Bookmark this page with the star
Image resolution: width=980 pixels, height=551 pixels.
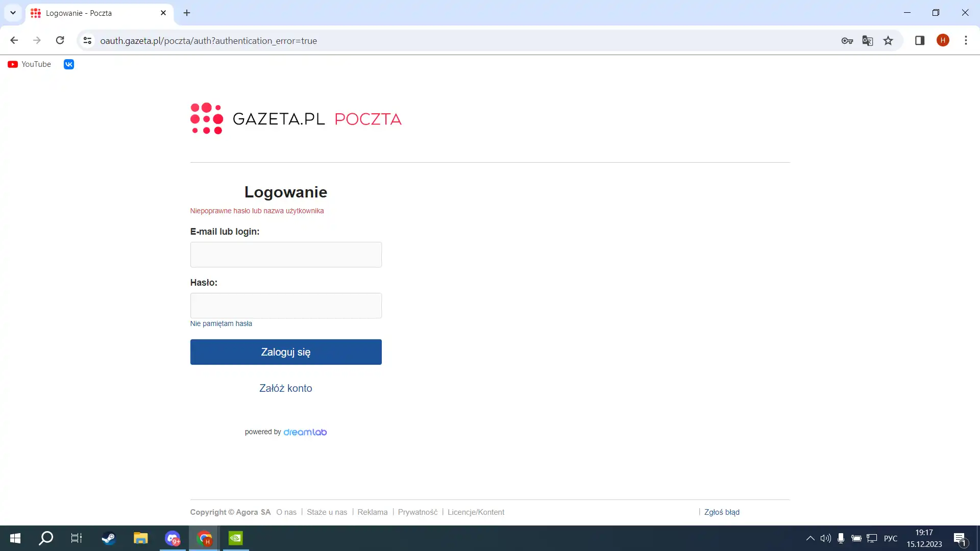(x=888, y=40)
